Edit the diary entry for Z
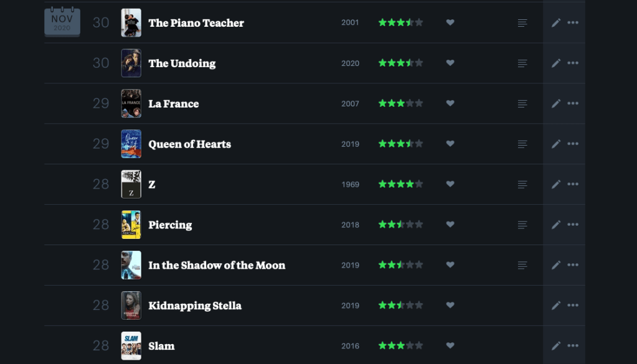Viewport: 637px width, 364px height. coord(556,184)
